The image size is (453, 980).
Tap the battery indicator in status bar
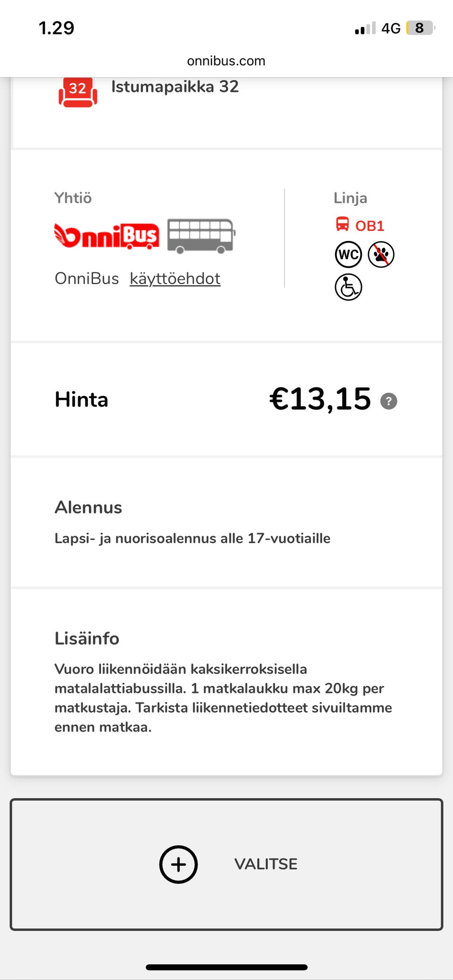click(x=419, y=28)
